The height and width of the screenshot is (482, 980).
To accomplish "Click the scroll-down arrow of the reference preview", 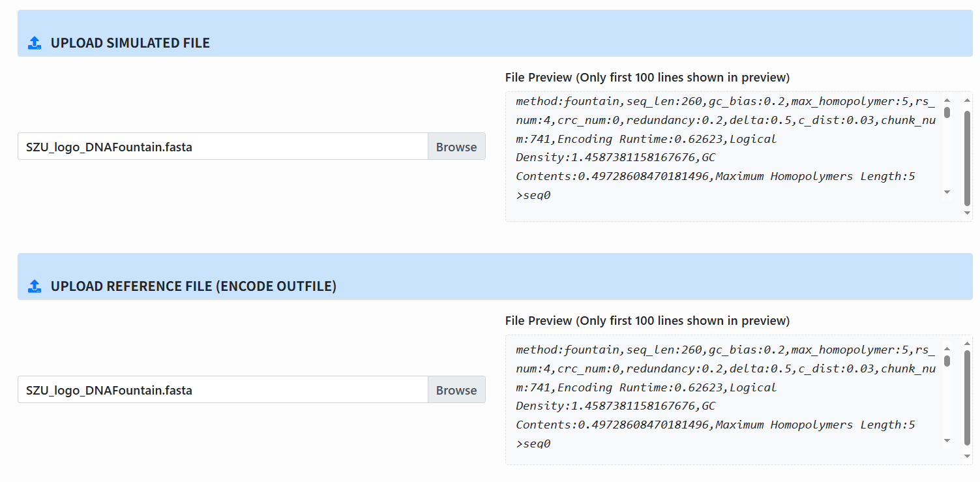I will click(945, 441).
